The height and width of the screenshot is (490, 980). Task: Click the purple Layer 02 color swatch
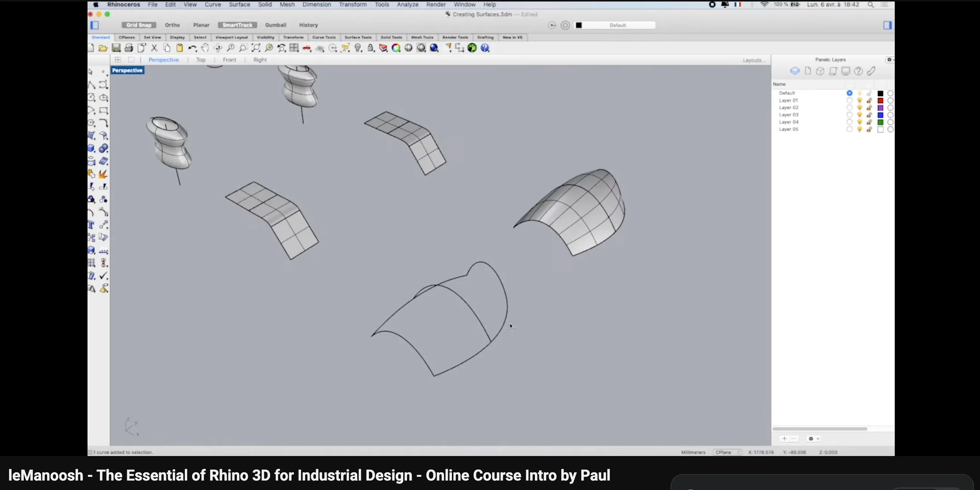880,108
